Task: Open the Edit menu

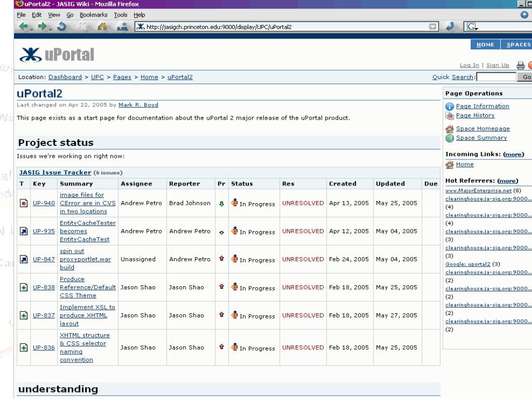Action: 37,15
